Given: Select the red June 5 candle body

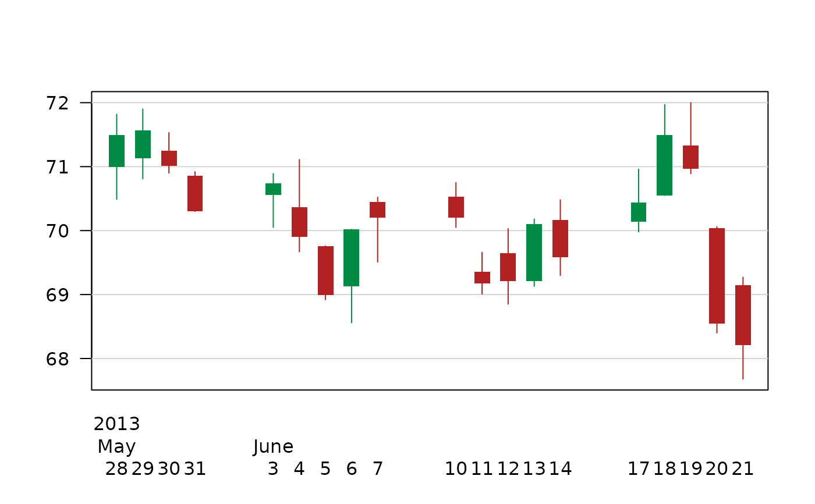Looking at the screenshot, I should click(x=325, y=271).
